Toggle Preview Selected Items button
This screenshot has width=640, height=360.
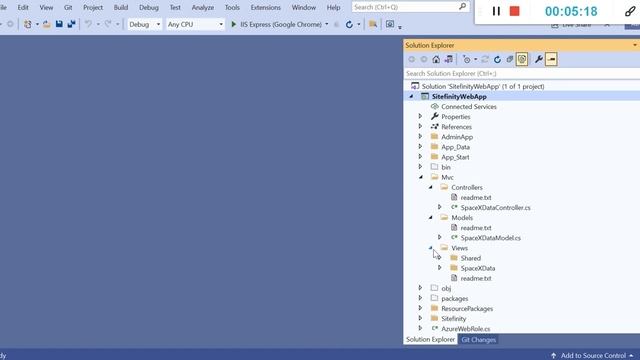(x=551, y=59)
